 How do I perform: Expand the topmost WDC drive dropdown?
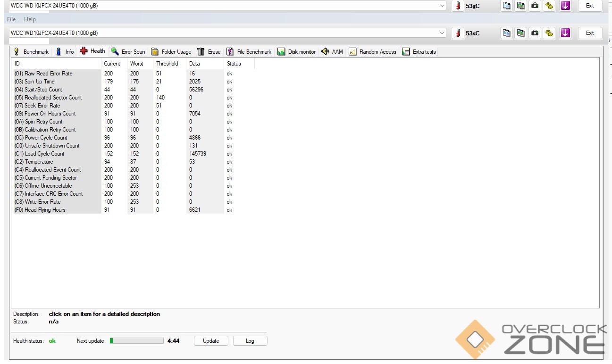pyautogui.click(x=442, y=6)
